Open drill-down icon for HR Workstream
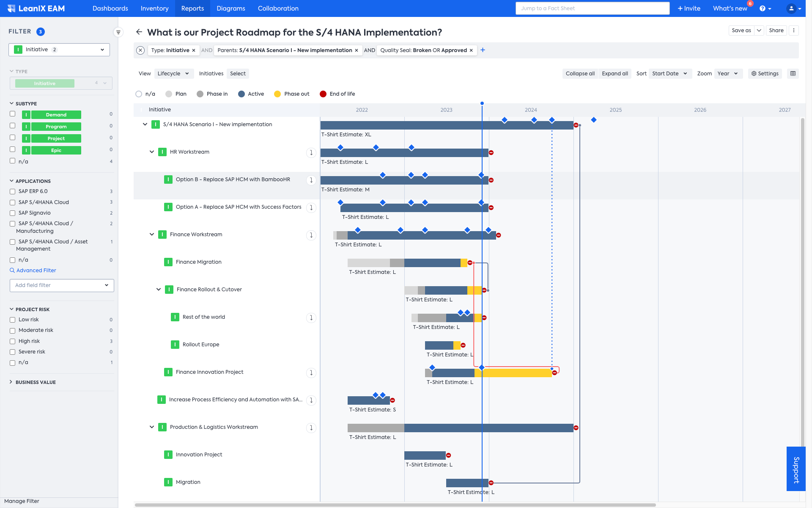This screenshot has width=812, height=508. (311, 152)
